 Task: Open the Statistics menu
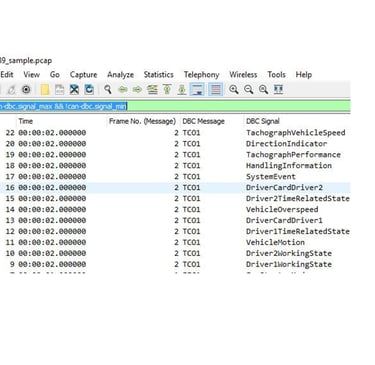(x=158, y=74)
